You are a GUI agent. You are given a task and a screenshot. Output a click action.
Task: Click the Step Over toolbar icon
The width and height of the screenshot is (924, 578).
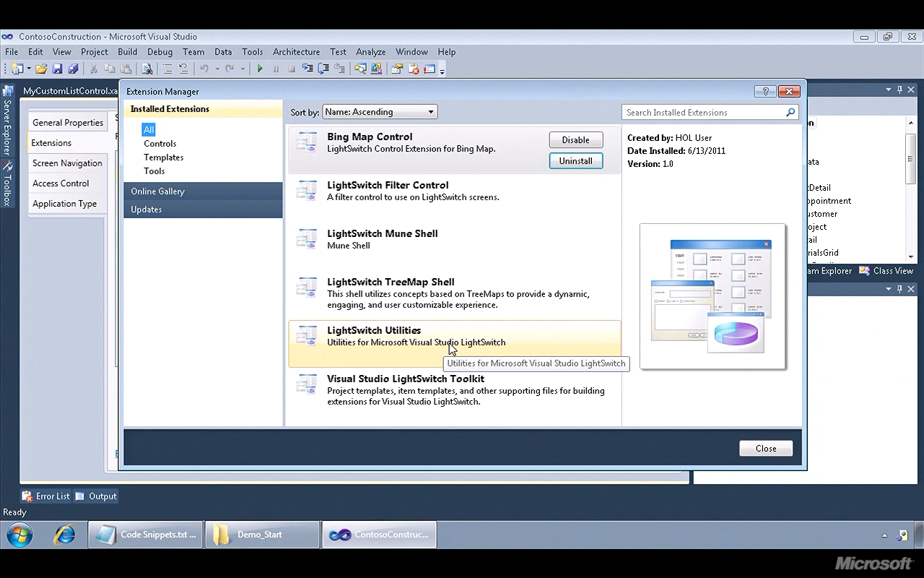click(323, 69)
